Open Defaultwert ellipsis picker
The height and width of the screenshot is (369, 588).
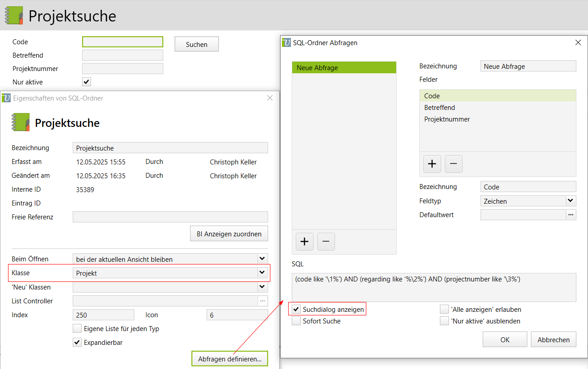coord(571,215)
